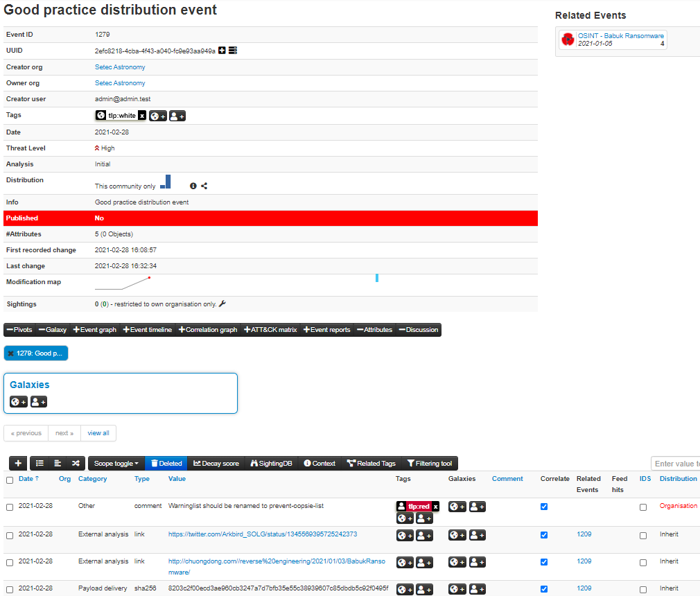
Task: Open the Setec Astronomy creator org link
Action: [x=120, y=67]
